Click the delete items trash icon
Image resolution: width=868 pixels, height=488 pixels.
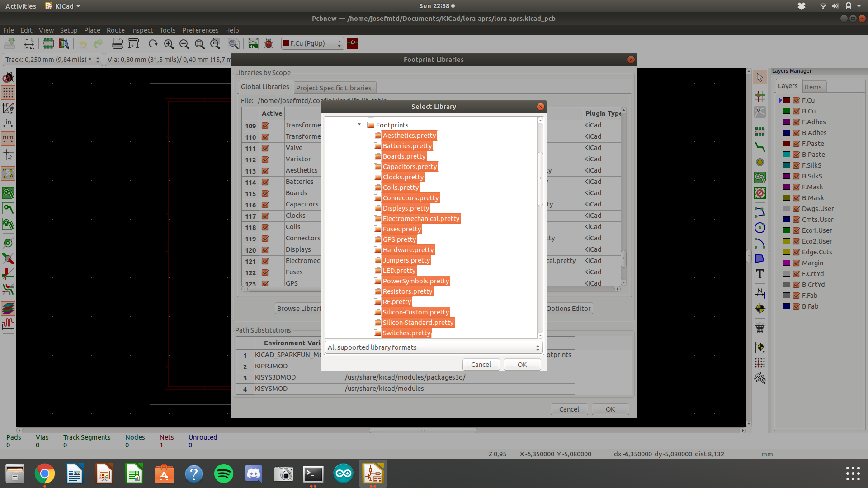760,328
